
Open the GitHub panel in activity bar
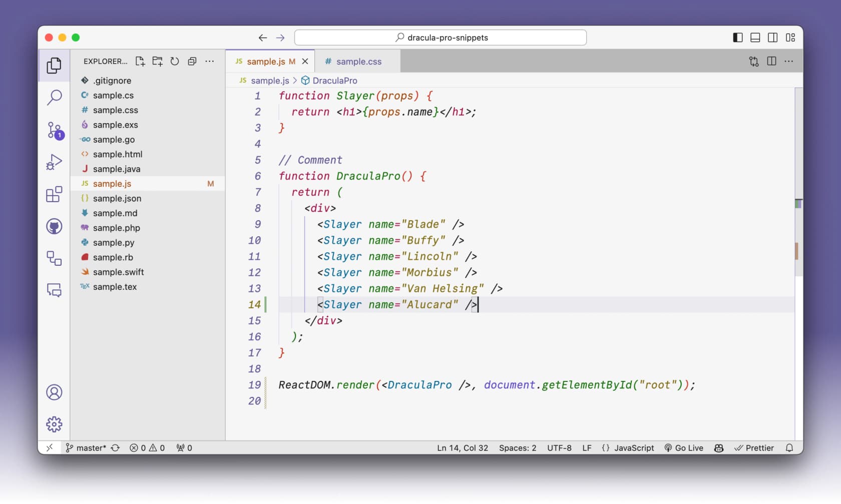point(54,226)
